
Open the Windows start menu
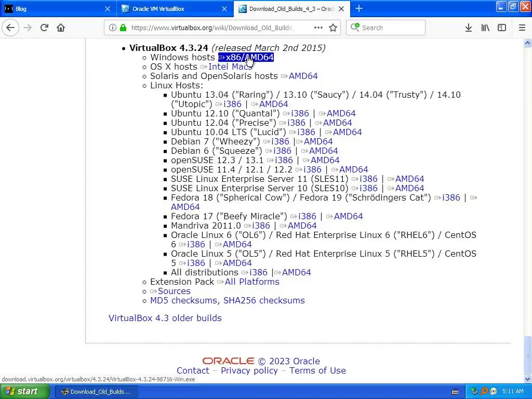coord(25,392)
